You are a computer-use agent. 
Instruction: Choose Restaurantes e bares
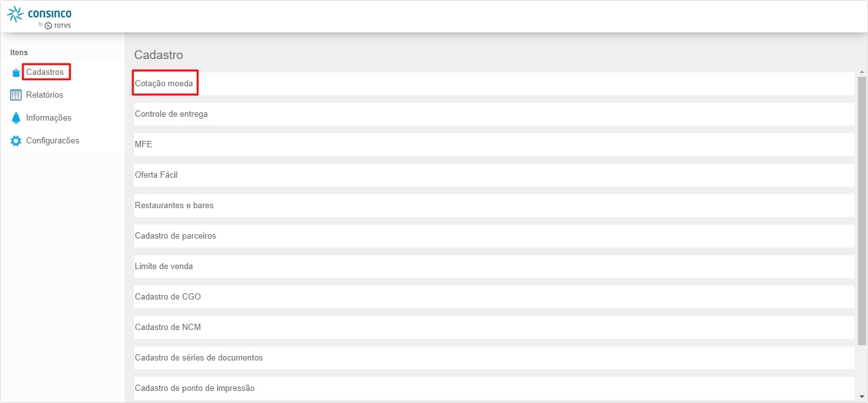click(174, 206)
